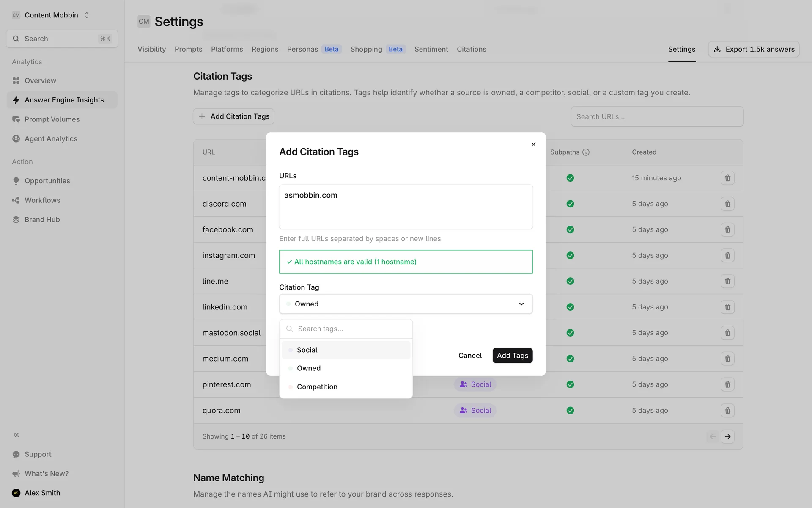Screen dimensions: 812x508
Task: Click the Subpaths info icon
Action: pos(586,152)
